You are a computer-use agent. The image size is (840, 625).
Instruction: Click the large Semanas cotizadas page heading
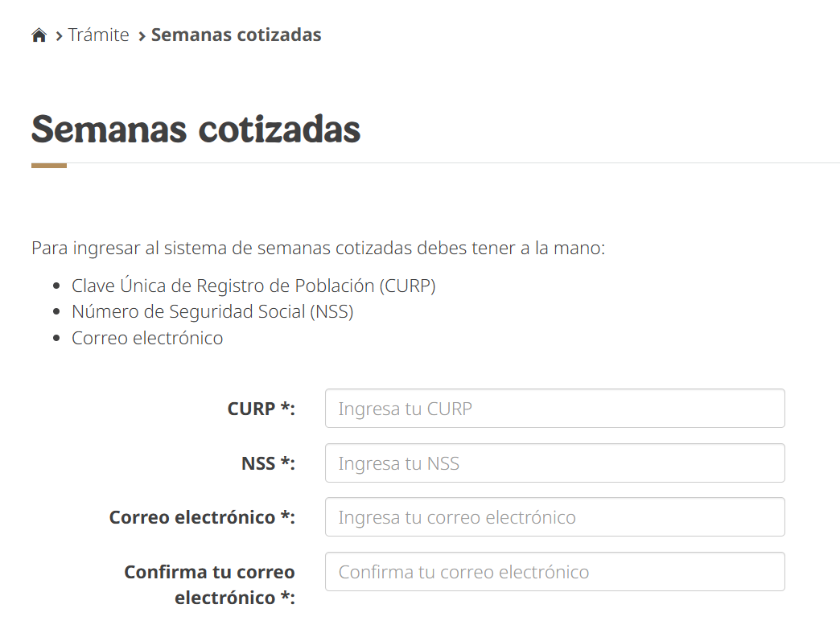click(x=196, y=129)
